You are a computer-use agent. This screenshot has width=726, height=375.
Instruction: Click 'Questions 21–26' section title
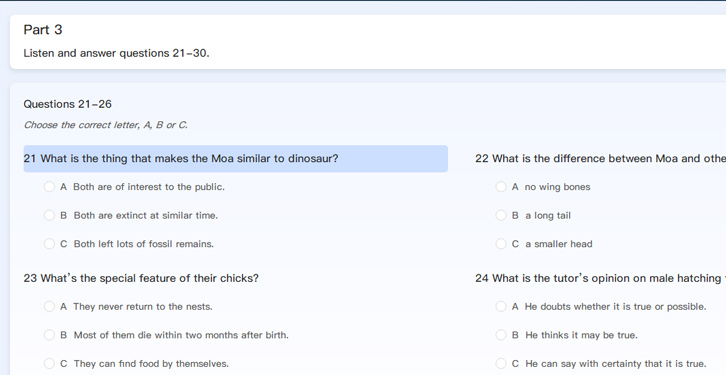point(68,104)
